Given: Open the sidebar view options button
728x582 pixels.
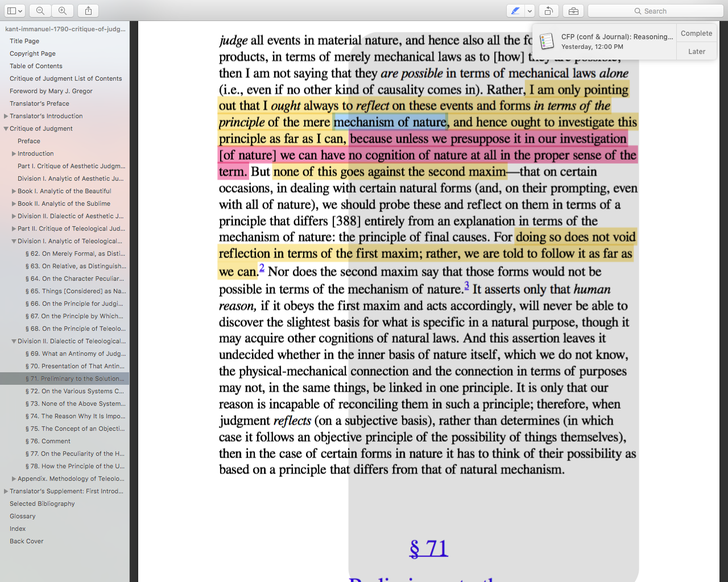Looking at the screenshot, I should point(15,11).
